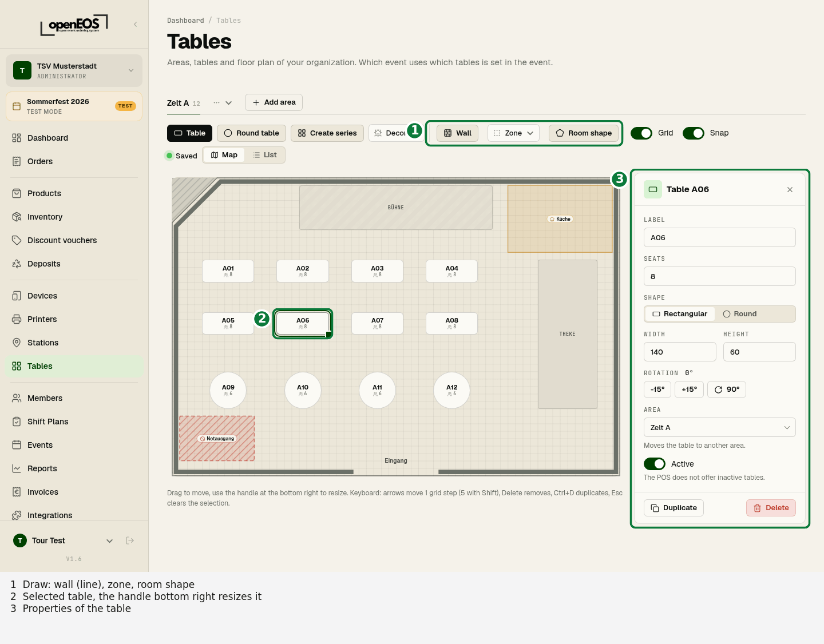This screenshot has width=824, height=644.
Task: Expand the area switcher chevron beside Zelt A
Action: pos(229,103)
